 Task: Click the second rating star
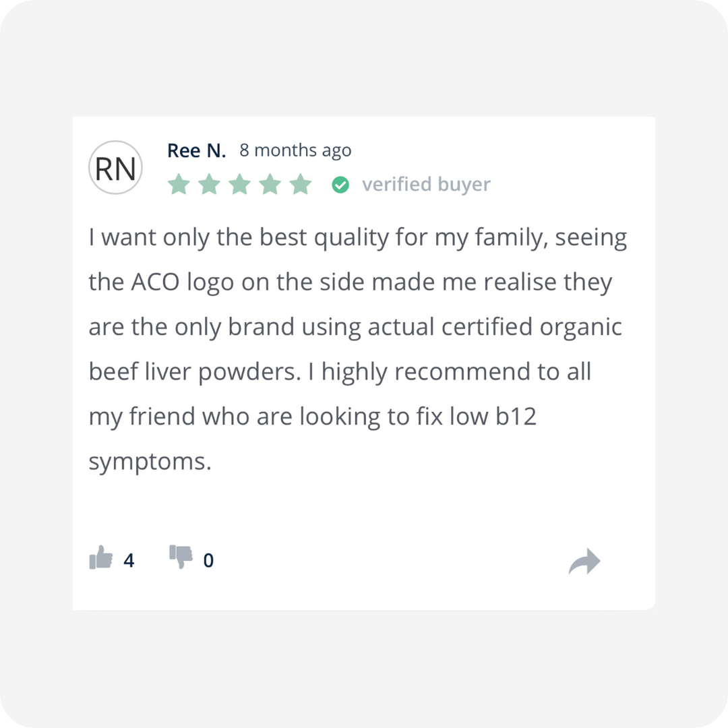pos(210,184)
